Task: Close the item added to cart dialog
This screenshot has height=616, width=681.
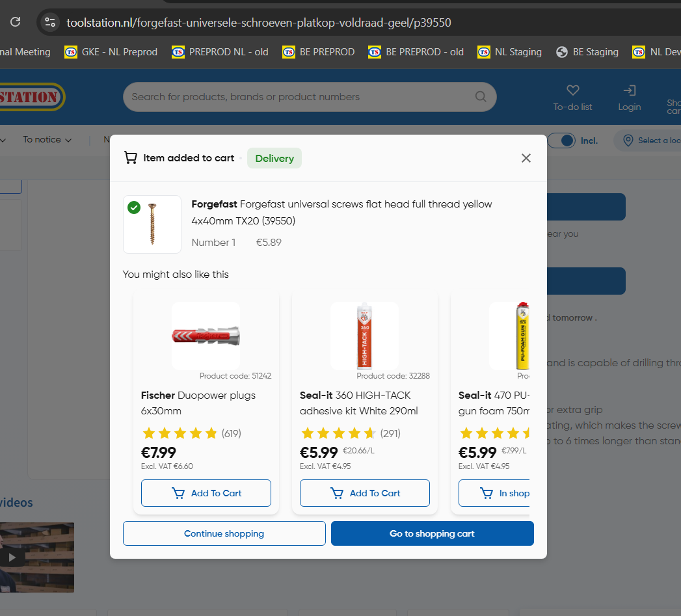Action: pos(526,158)
